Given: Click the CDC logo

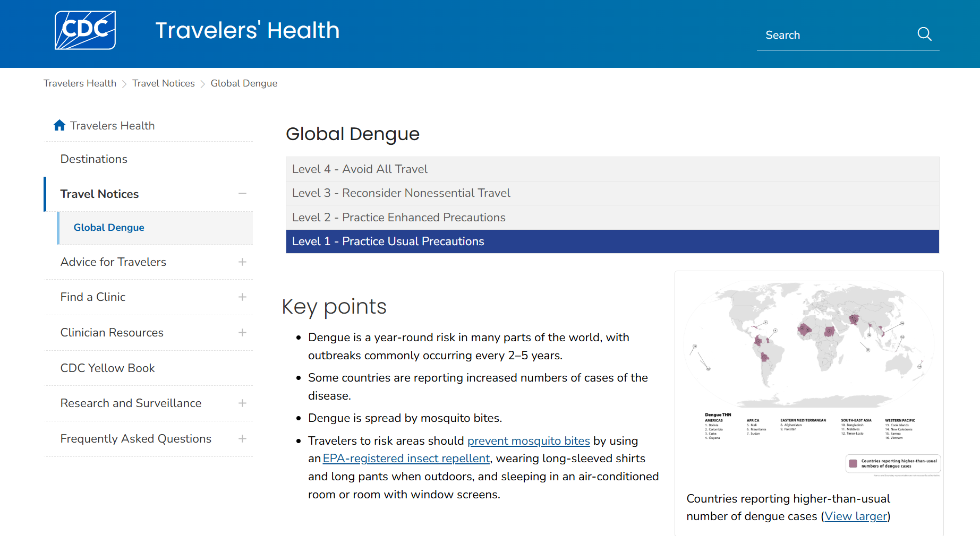Looking at the screenshot, I should click(85, 30).
